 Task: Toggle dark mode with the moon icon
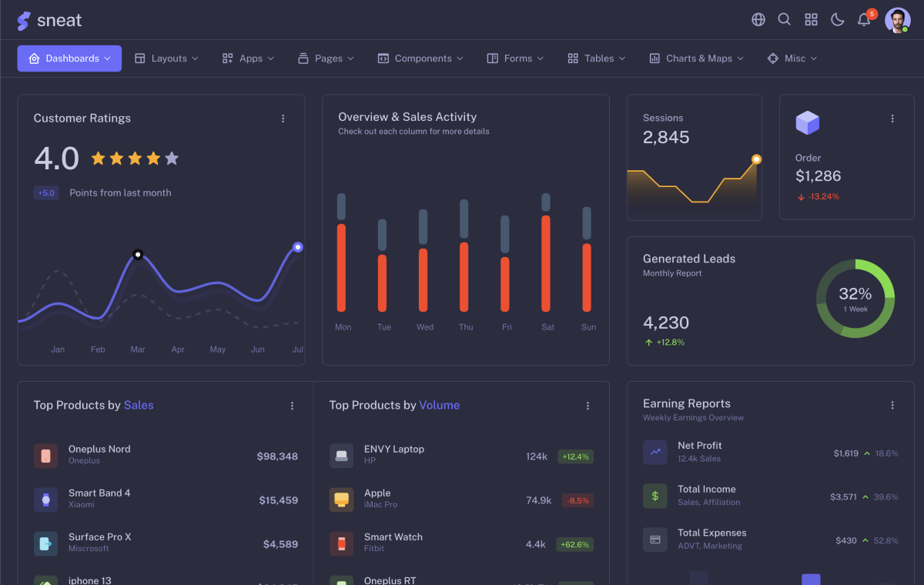coord(837,19)
